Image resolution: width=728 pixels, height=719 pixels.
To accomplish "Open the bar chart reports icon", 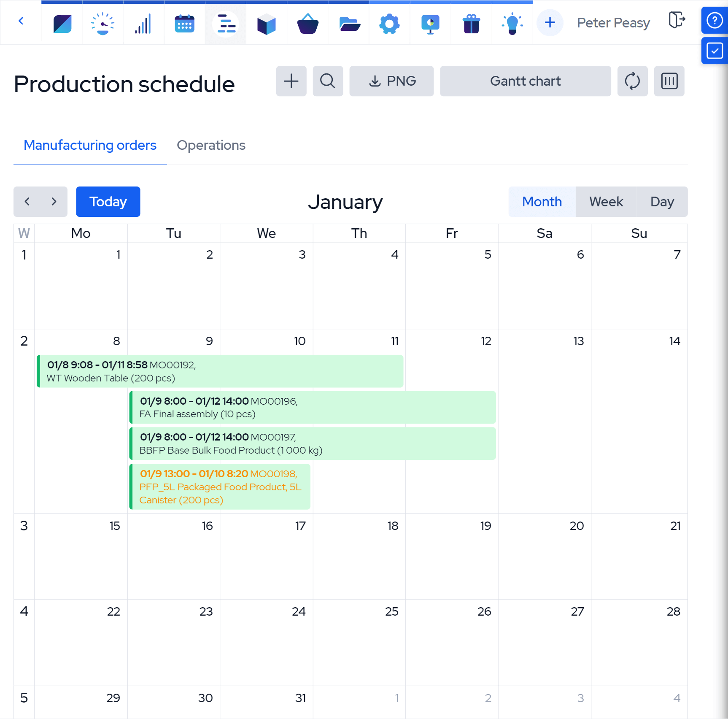I will pyautogui.click(x=143, y=23).
